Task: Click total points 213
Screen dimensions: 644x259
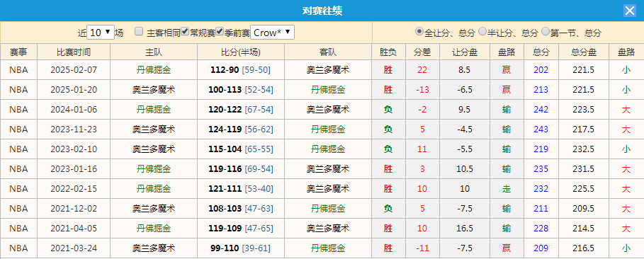Action: point(541,89)
